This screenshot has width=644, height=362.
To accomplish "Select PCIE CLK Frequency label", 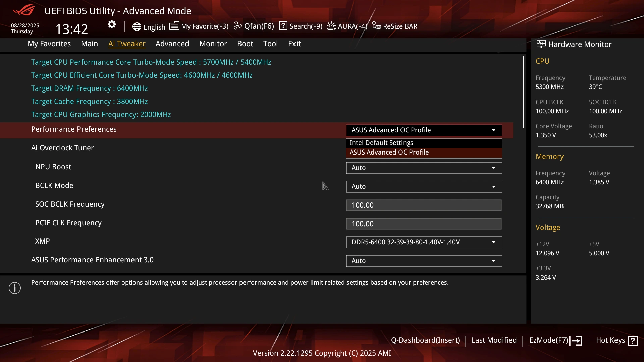I will (68, 223).
